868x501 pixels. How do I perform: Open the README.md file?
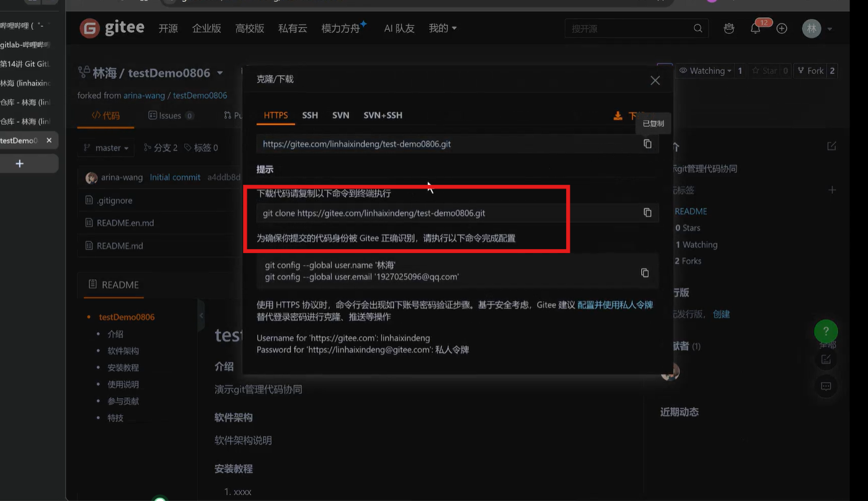click(120, 246)
